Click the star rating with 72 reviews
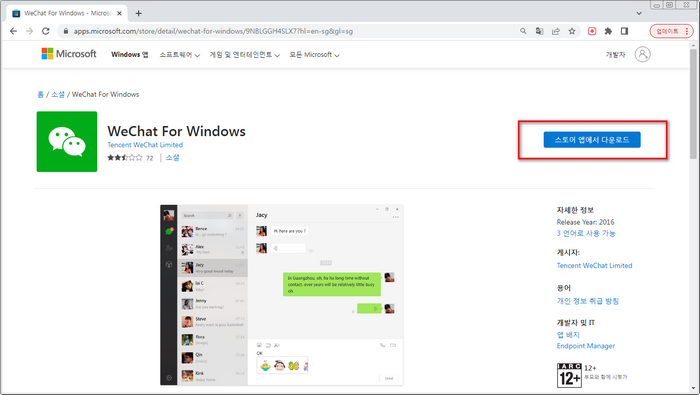 pyautogui.click(x=130, y=158)
